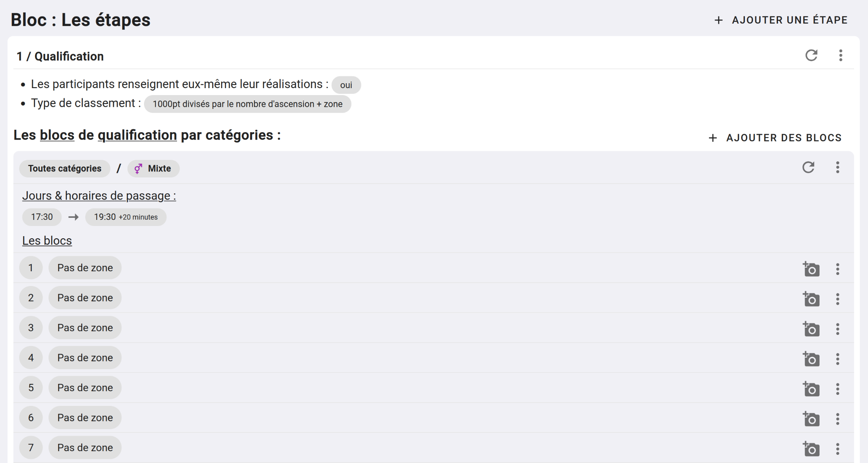Select the Toutes catégories chip
Viewport: 868px width, 463px height.
tap(64, 168)
